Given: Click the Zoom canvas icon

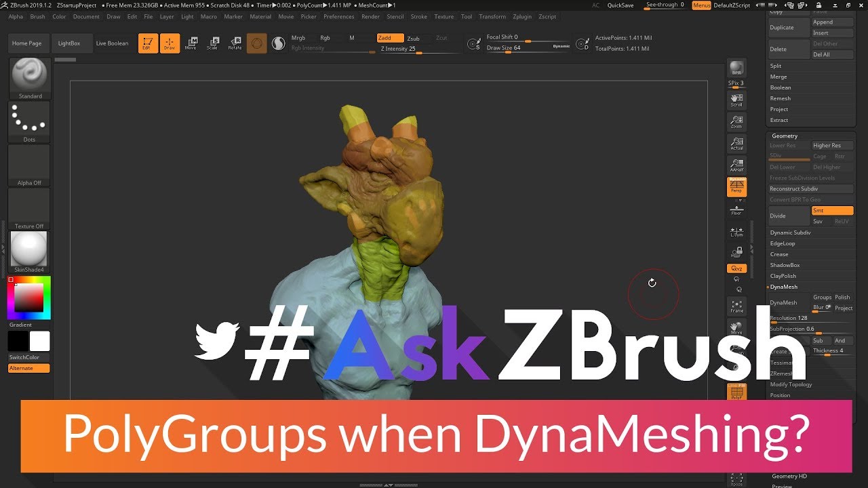Looking at the screenshot, I should [736, 122].
